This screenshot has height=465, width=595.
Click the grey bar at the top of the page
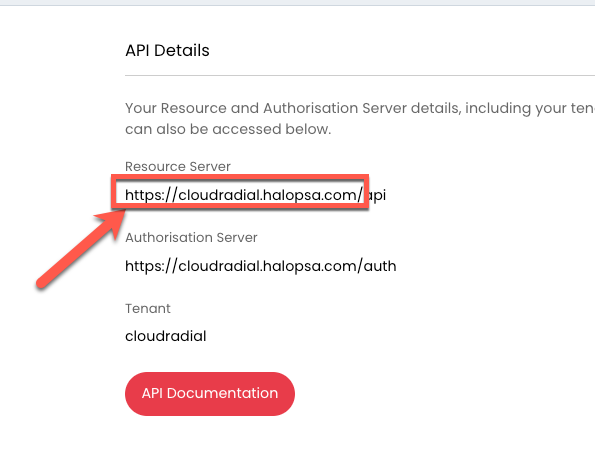point(298,3)
